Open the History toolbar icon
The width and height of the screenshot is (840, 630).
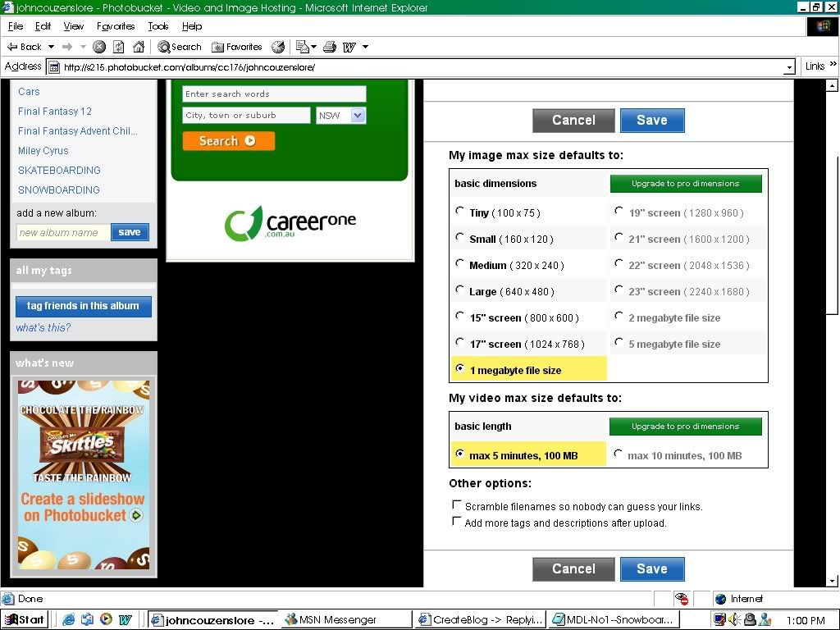[x=278, y=47]
